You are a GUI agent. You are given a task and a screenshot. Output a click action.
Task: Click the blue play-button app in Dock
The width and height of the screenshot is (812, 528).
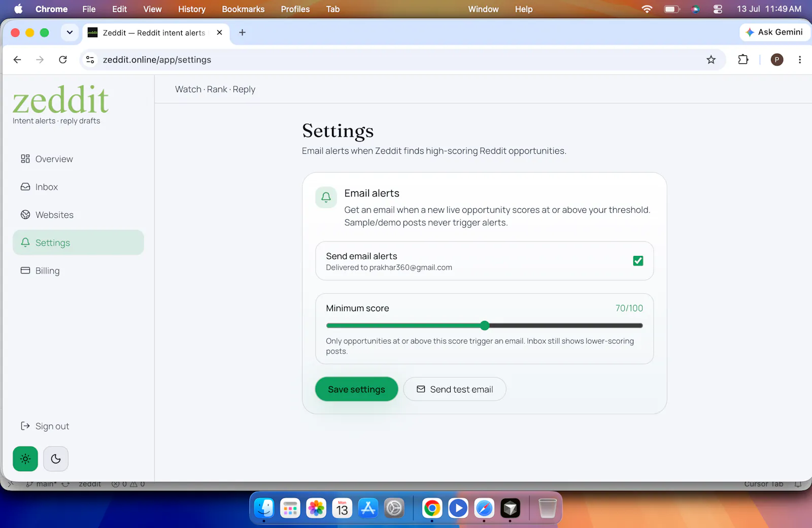[x=458, y=508]
